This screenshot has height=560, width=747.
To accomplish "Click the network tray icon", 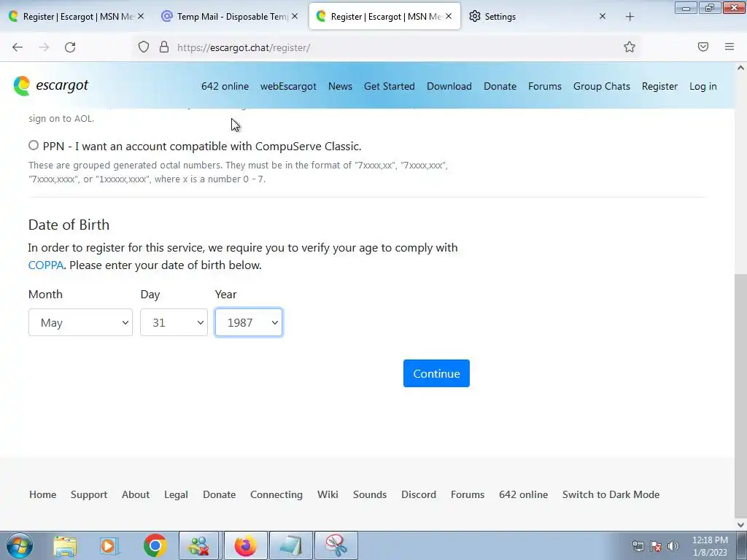I will click(x=638, y=546).
